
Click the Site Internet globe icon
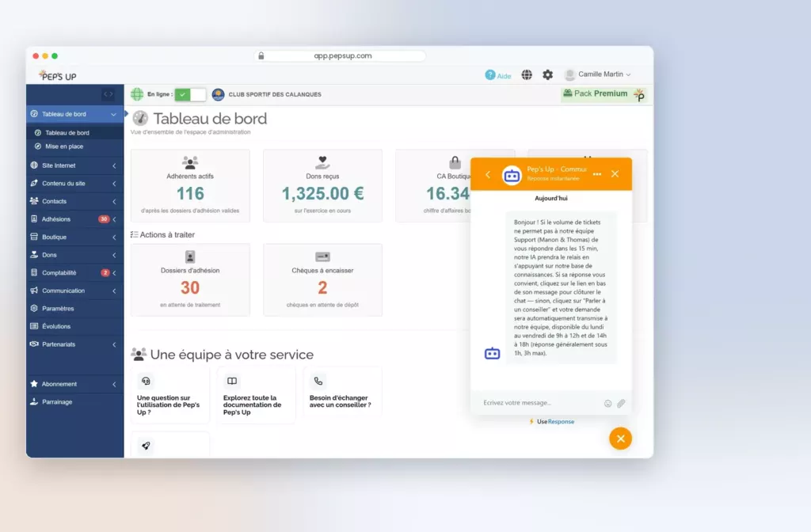[34, 165]
